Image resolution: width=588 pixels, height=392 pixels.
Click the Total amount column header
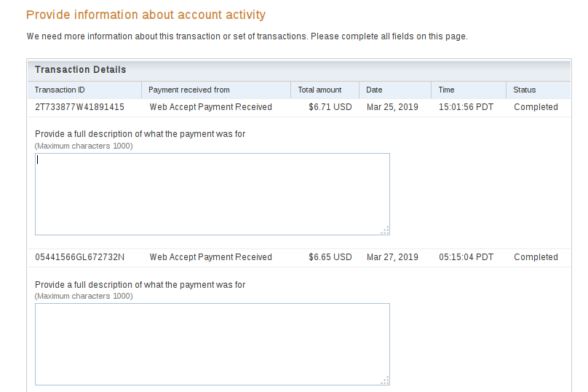pyautogui.click(x=319, y=90)
